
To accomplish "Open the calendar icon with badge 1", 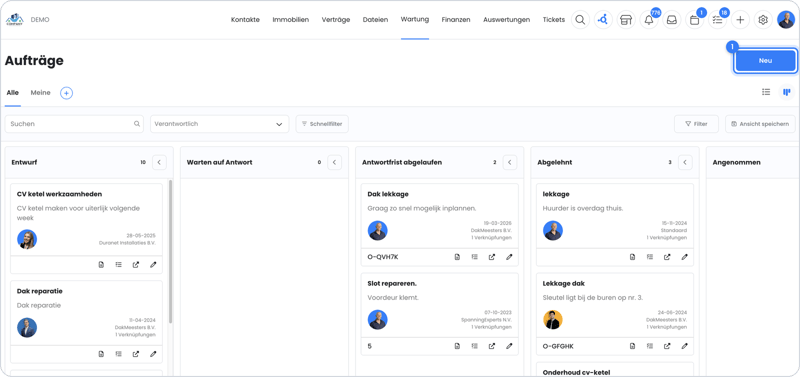I will 694,20.
